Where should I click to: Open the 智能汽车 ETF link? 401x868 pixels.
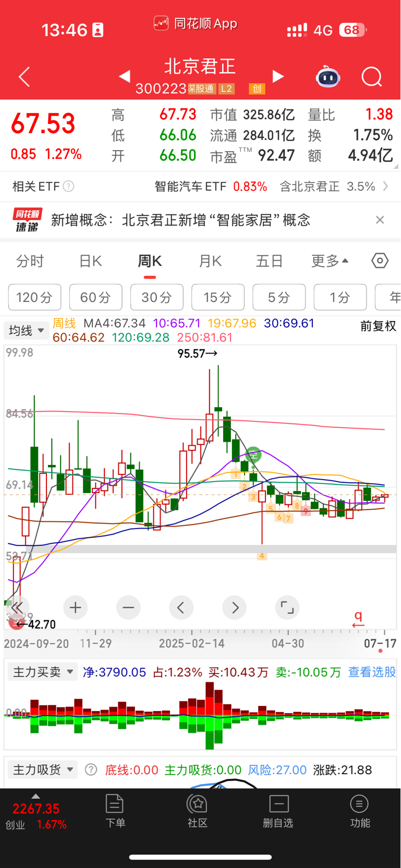pyautogui.click(x=190, y=186)
